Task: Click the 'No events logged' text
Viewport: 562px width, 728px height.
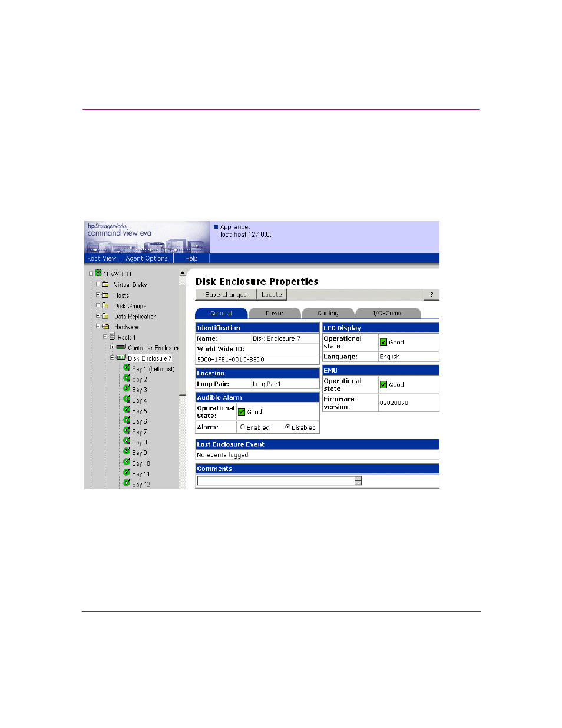Action: (x=223, y=454)
